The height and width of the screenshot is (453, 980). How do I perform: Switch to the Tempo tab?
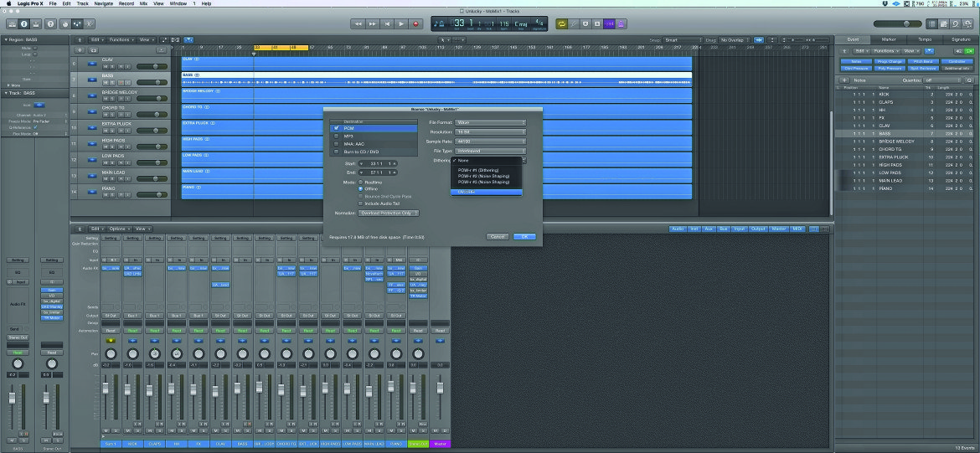925,39
